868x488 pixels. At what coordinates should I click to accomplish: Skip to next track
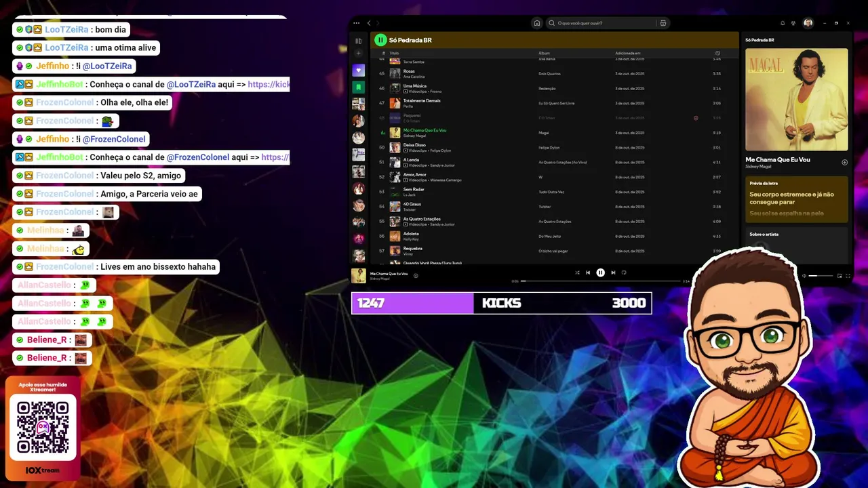coord(613,272)
